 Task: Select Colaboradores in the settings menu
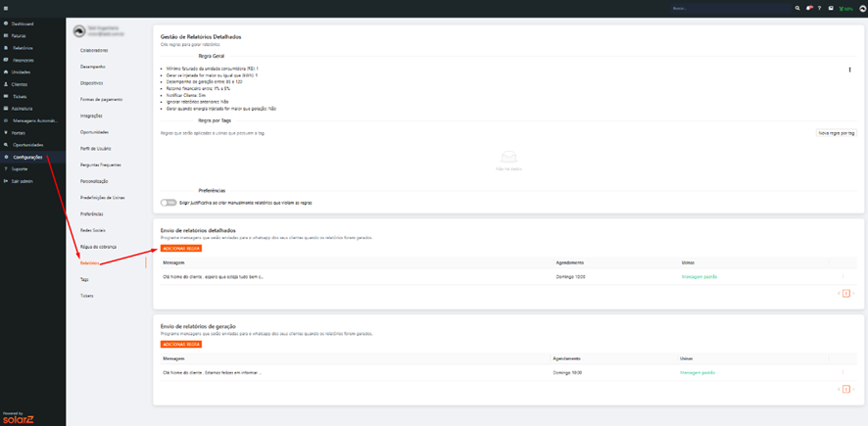click(x=94, y=50)
